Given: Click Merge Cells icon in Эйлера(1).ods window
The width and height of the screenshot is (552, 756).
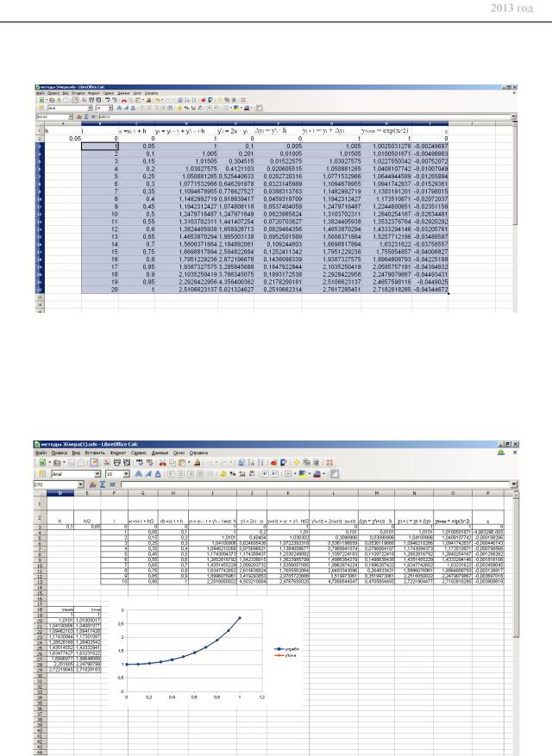Looking at the screenshot, I should pos(210,474).
